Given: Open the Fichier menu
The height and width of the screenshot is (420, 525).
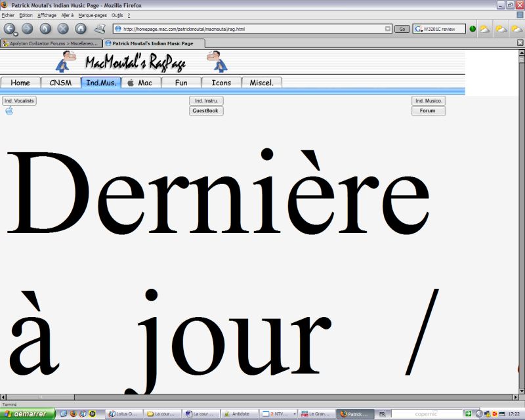Looking at the screenshot, I should tap(8, 15).
